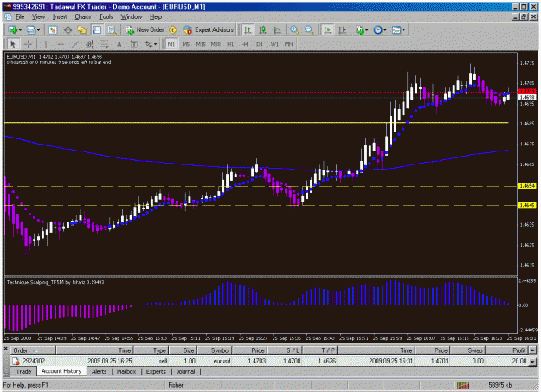
Task: Open the Profiles toolbar icon
Action: 30,30
